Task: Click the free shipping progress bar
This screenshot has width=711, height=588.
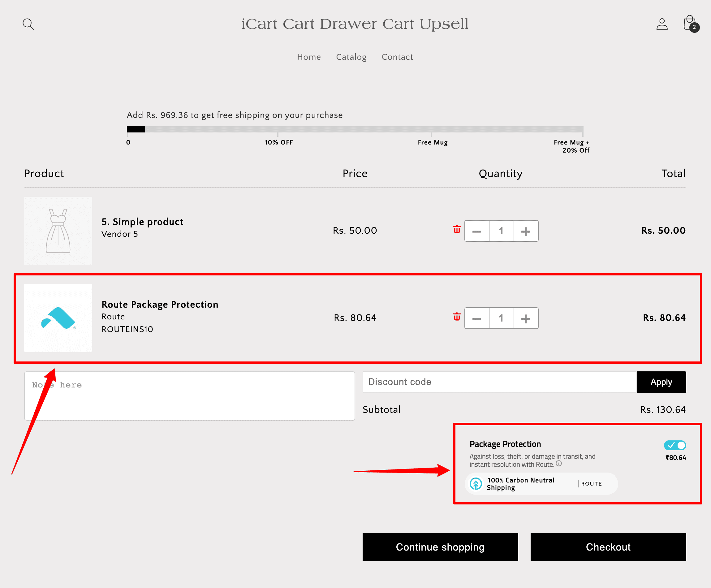Action: pos(355,129)
